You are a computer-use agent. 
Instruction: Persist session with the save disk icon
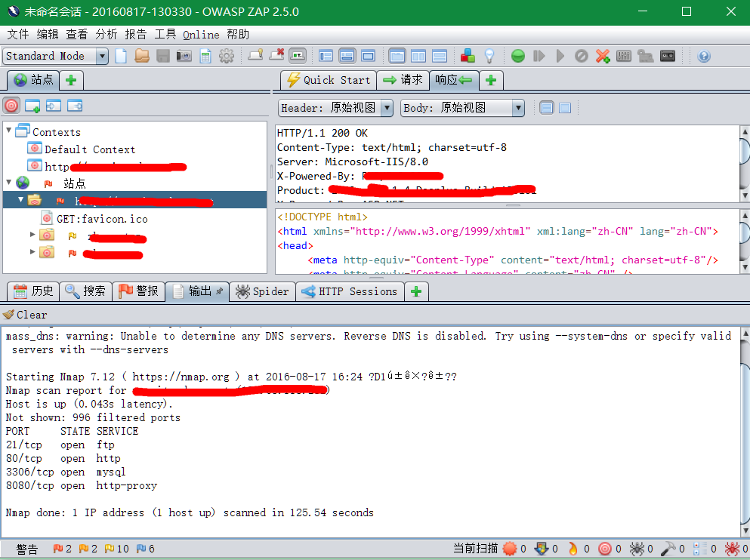click(162, 56)
